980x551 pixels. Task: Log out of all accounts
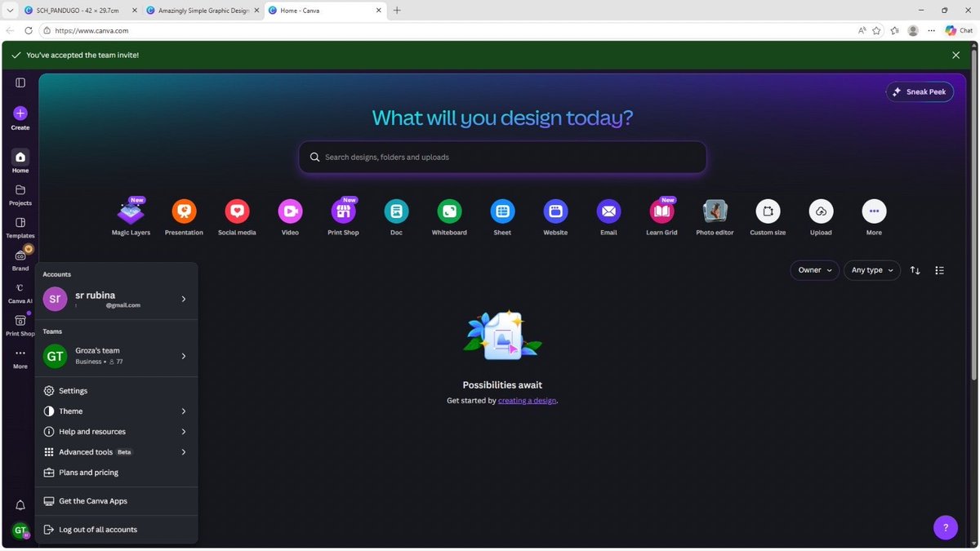tap(116, 530)
